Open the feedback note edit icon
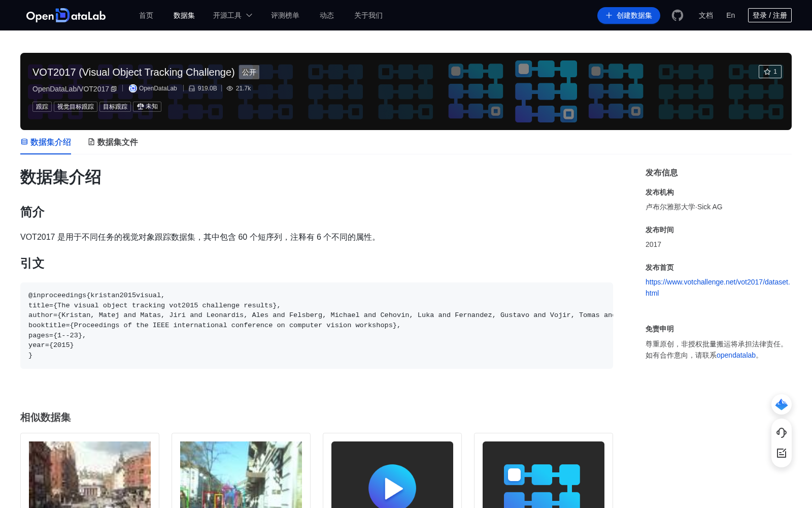812x508 pixels. pyautogui.click(x=782, y=453)
